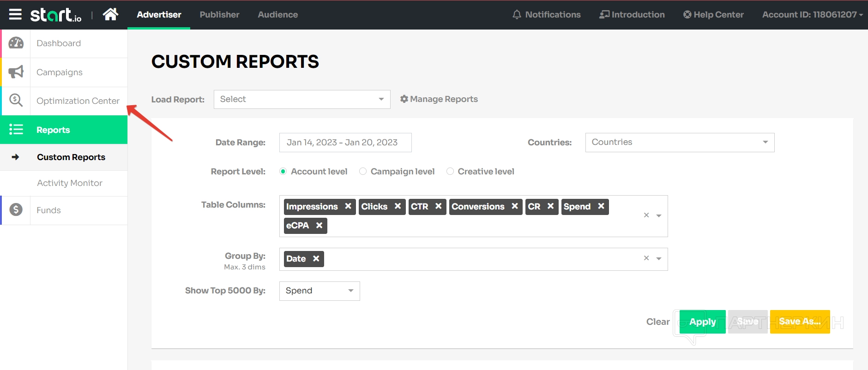The width and height of the screenshot is (868, 370).
Task: Click the Manage Reports link
Action: coord(439,99)
